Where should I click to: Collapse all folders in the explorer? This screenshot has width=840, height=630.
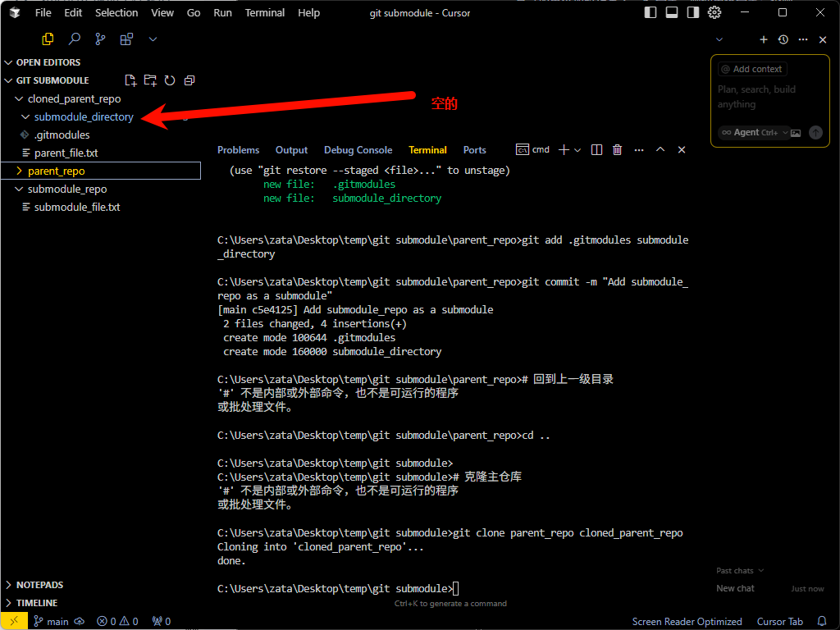click(x=189, y=80)
